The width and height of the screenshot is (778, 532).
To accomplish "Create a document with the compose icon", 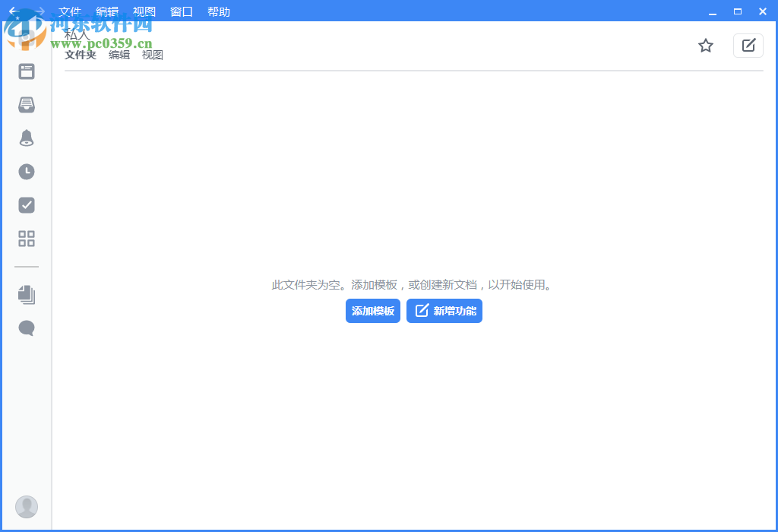I will point(748,46).
